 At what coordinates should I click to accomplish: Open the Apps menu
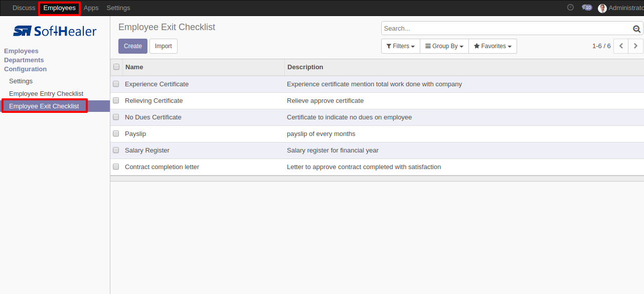click(91, 8)
